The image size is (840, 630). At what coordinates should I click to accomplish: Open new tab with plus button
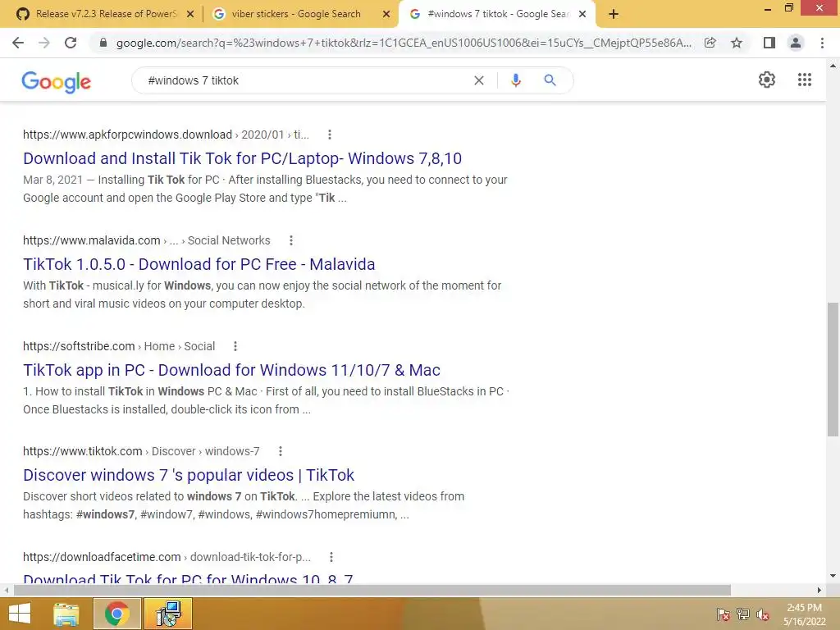pyautogui.click(x=614, y=15)
